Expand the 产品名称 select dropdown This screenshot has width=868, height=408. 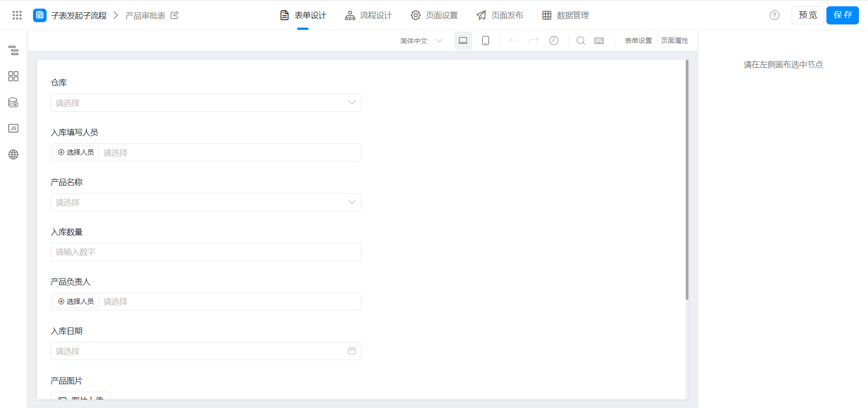[x=206, y=202]
